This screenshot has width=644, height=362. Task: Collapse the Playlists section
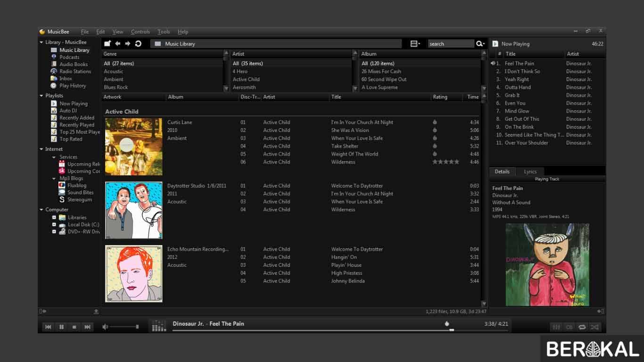41,96
